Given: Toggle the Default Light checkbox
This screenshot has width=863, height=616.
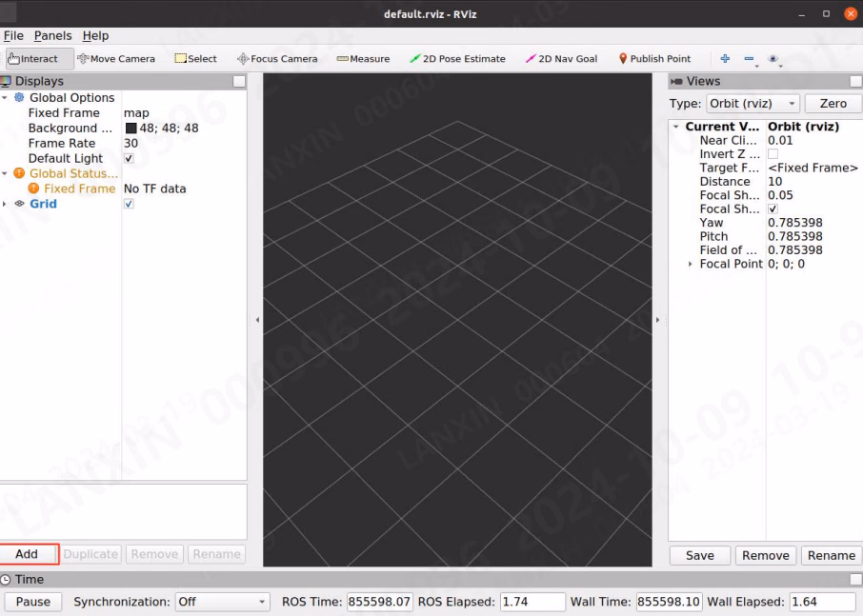Looking at the screenshot, I should tap(129, 158).
